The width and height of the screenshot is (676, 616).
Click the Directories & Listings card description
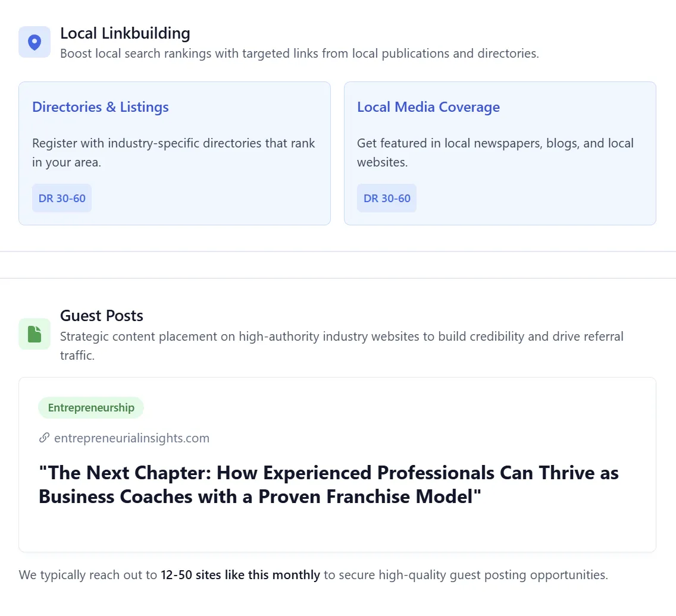pyautogui.click(x=174, y=152)
